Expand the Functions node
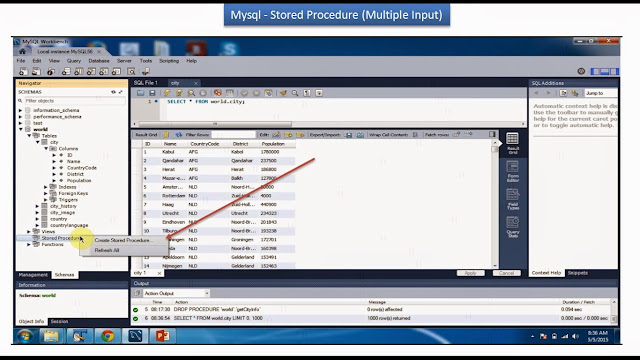The width and height of the screenshot is (640, 360). [x=29, y=244]
